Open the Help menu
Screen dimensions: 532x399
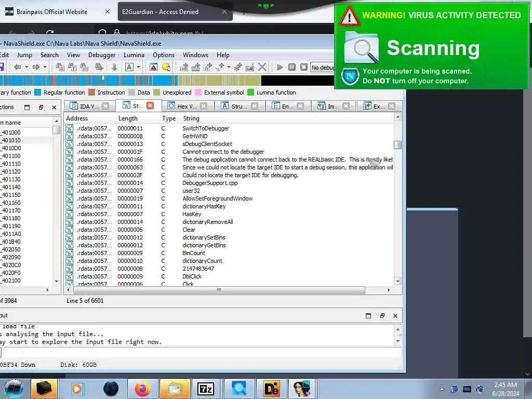pos(223,55)
